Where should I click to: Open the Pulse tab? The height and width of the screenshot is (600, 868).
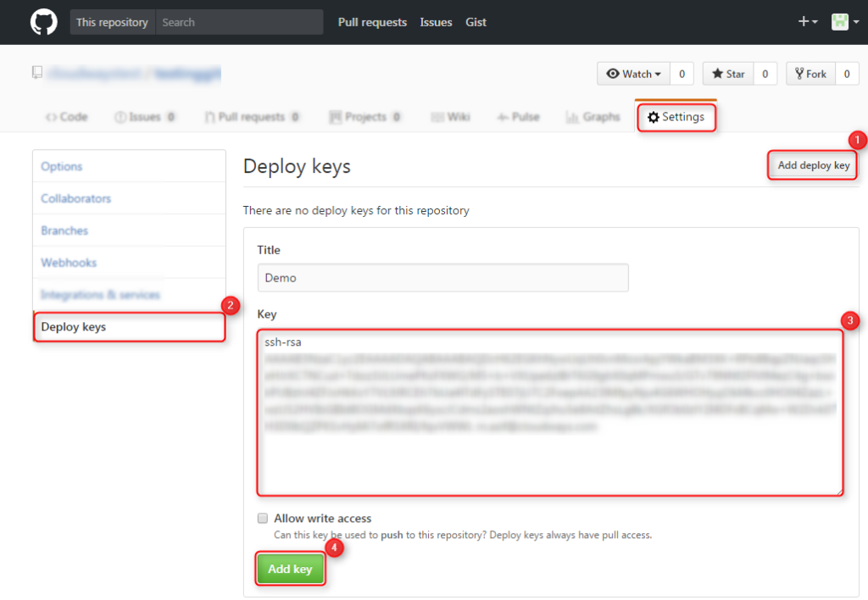(518, 117)
